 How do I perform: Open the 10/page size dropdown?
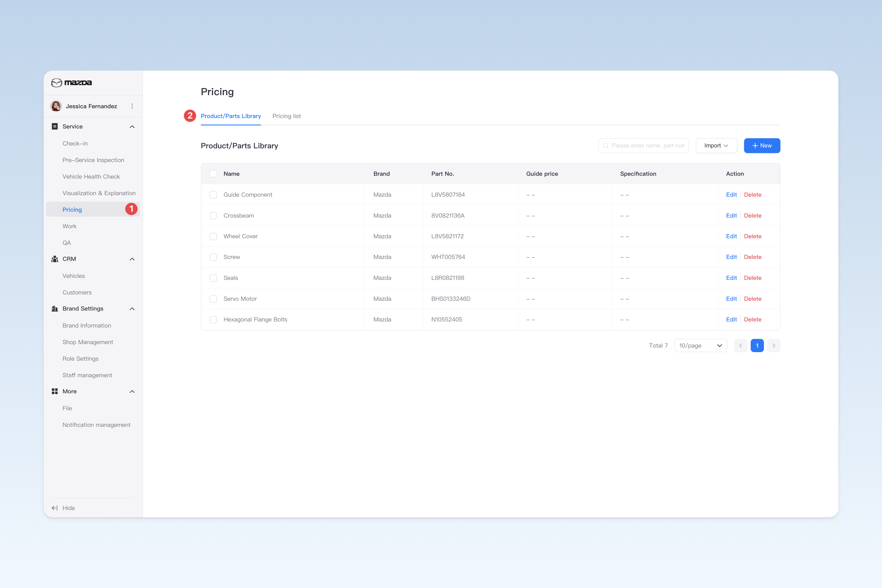point(701,345)
